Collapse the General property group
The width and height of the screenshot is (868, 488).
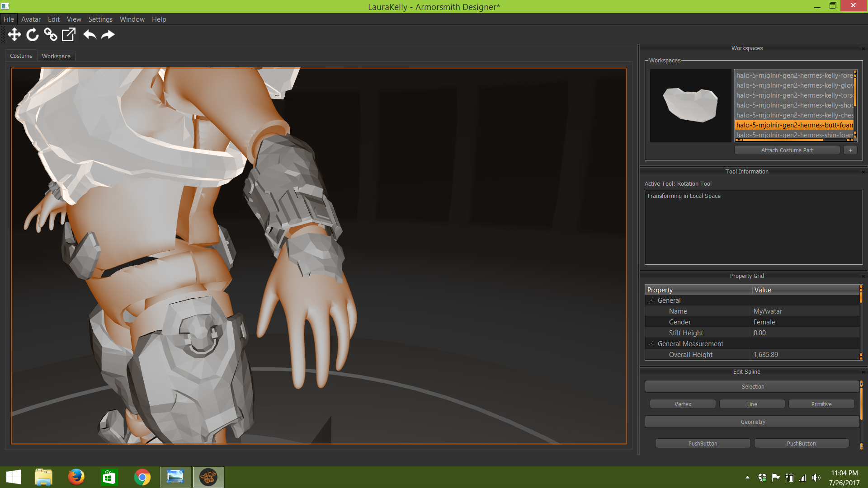point(651,300)
